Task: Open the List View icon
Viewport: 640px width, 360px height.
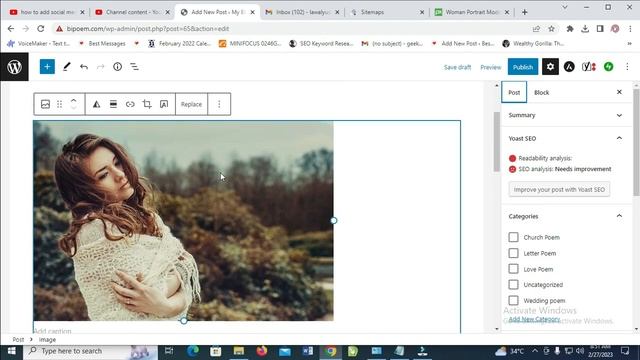Action: pos(134,67)
